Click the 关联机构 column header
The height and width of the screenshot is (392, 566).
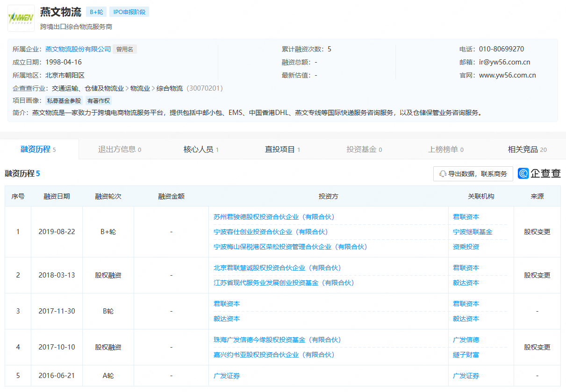tap(481, 196)
